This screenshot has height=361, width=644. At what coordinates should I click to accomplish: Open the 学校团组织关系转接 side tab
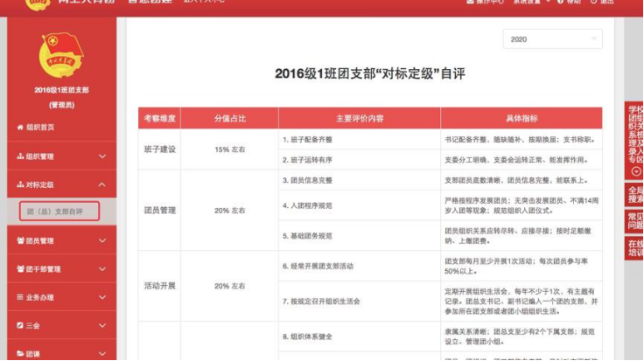(x=634, y=141)
